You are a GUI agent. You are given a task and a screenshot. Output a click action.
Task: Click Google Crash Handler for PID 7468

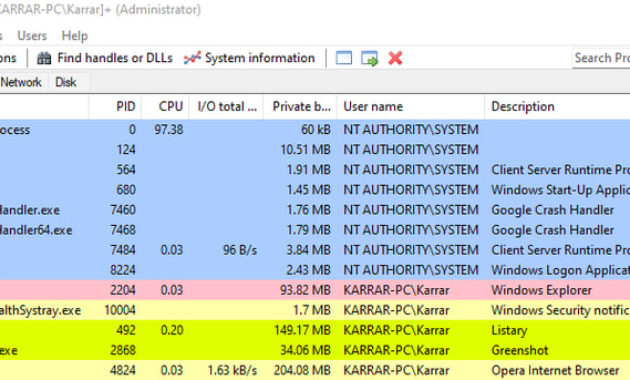pyautogui.click(x=552, y=230)
